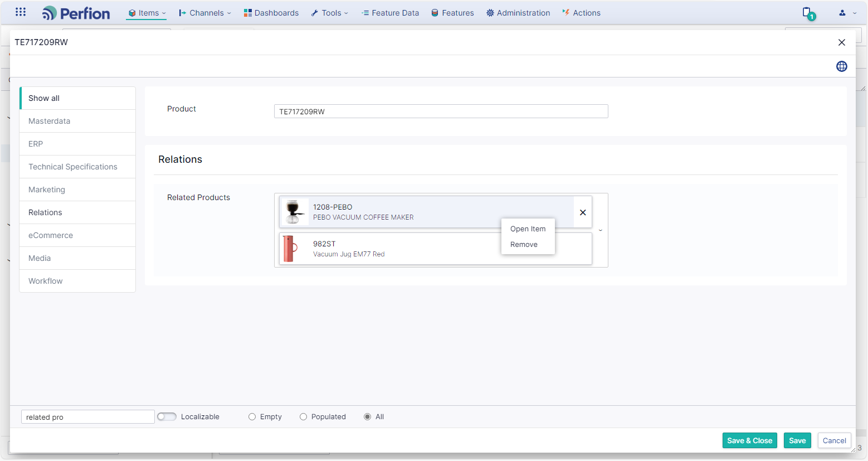Click the Related Products label
This screenshot has height=461, width=868.
coord(198,197)
